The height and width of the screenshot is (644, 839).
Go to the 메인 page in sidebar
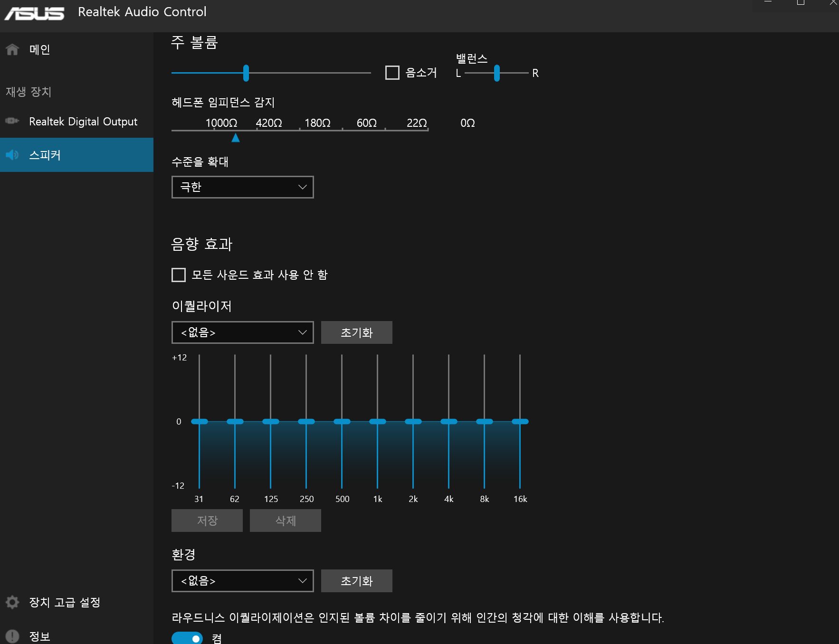click(x=40, y=49)
